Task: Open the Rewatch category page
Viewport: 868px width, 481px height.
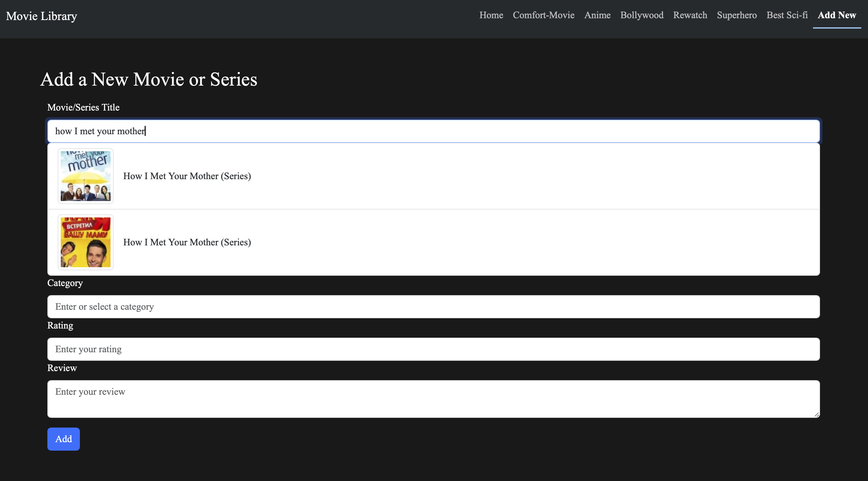Action: point(690,15)
